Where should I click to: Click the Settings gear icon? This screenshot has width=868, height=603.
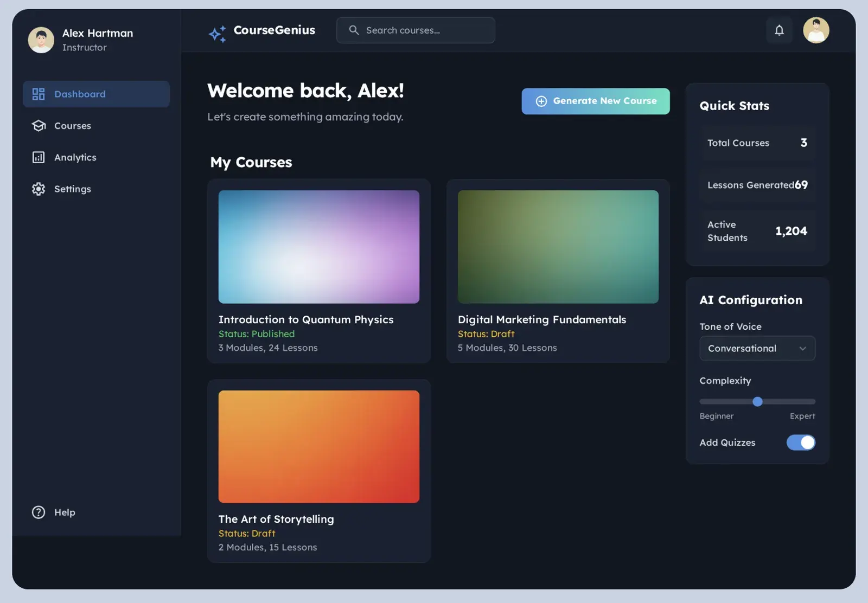pos(39,189)
